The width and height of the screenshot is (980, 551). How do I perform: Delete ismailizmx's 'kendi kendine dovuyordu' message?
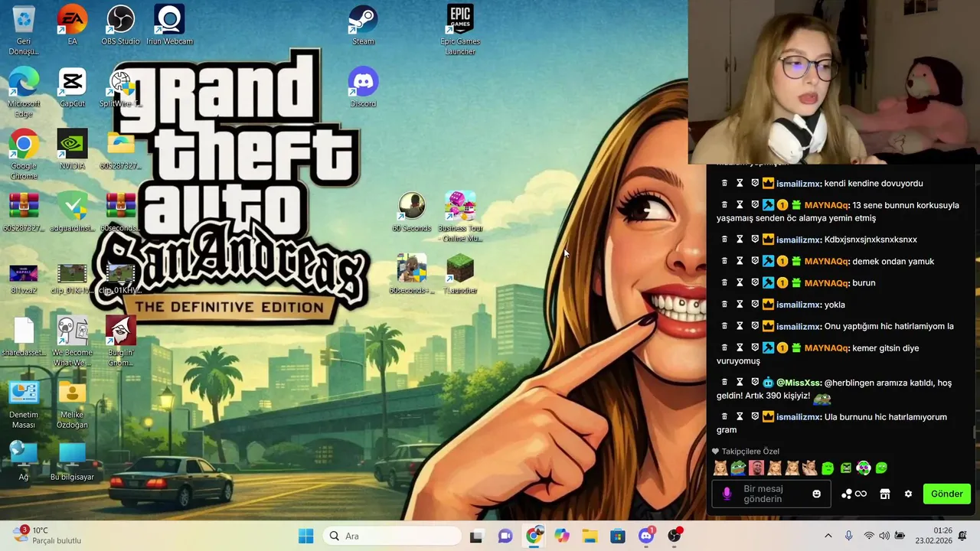click(x=724, y=184)
